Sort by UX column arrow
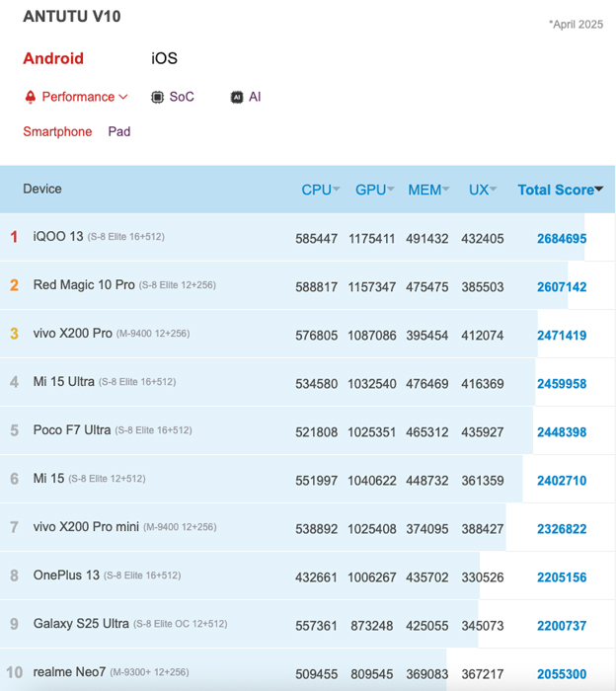This screenshot has width=616, height=691. point(493,190)
